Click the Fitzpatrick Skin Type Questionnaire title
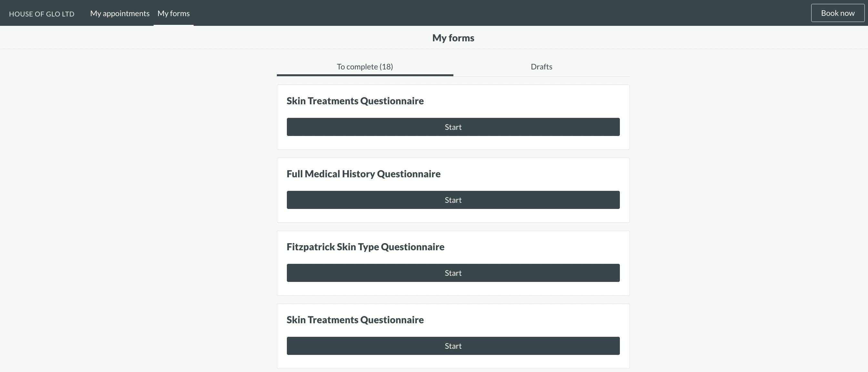The height and width of the screenshot is (372, 868). click(365, 247)
